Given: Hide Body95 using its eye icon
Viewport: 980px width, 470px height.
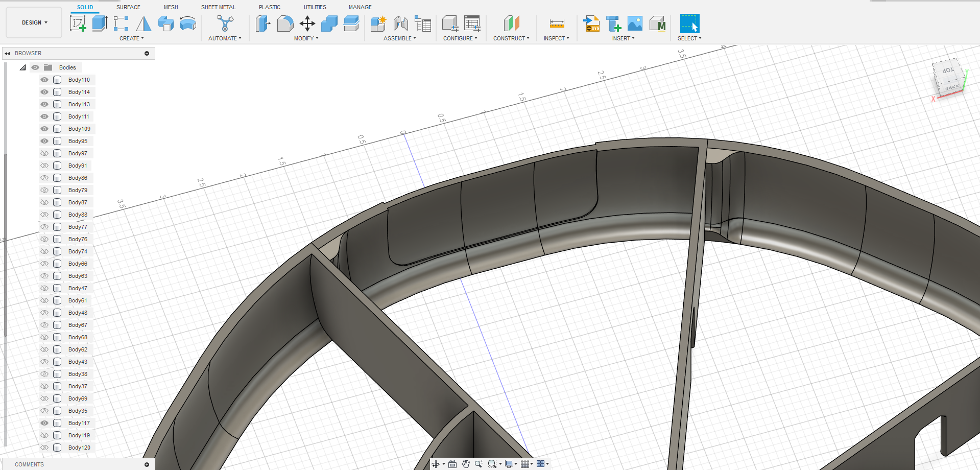Looking at the screenshot, I should coord(44,141).
